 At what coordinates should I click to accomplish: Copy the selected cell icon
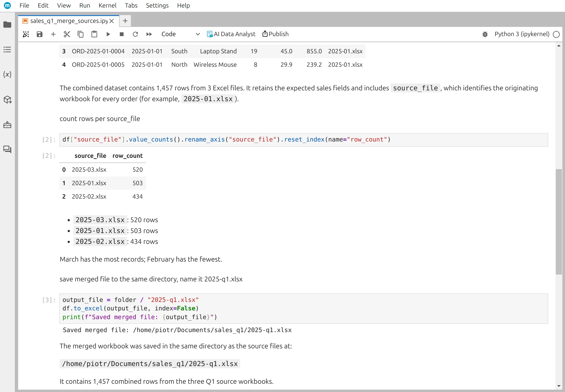(81, 34)
